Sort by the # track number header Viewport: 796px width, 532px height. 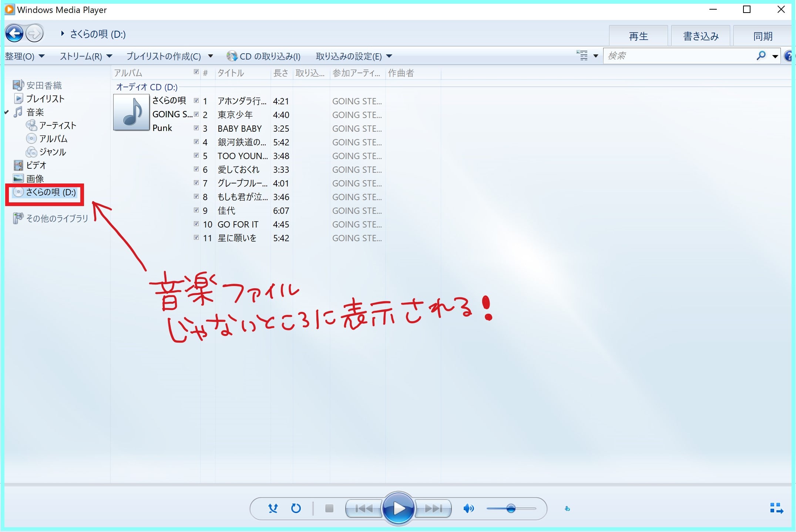[207, 73]
